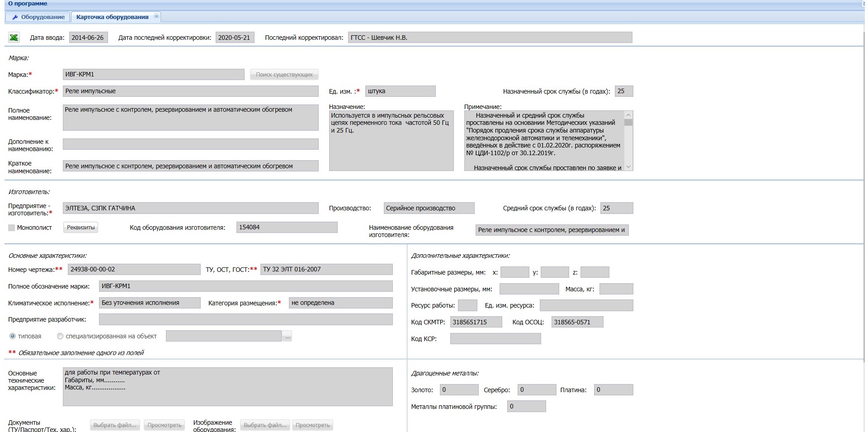Click the green Excel export icon
The height and width of the screenshot is (432, 868).
(14, 38)
